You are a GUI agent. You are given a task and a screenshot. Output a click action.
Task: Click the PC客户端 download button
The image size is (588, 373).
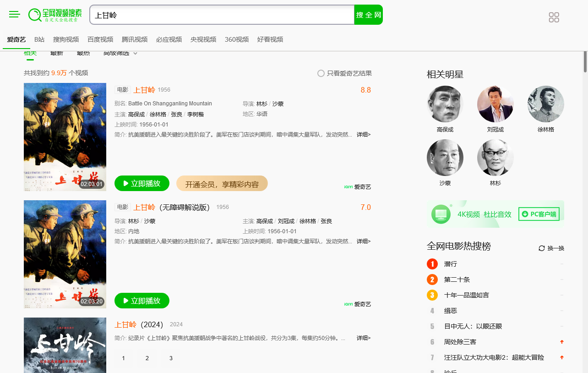tap(539, 214)
